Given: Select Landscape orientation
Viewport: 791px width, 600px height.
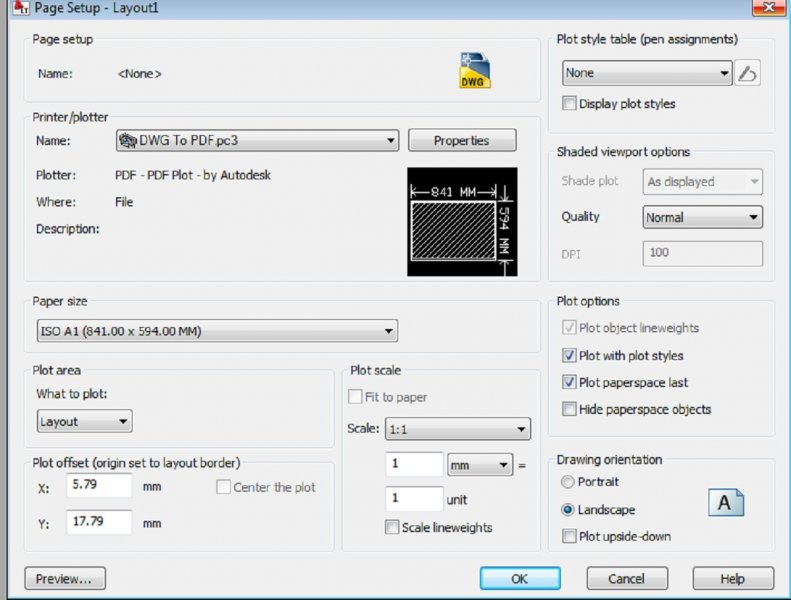Looking at the screenshot, I should click(568, 510).
